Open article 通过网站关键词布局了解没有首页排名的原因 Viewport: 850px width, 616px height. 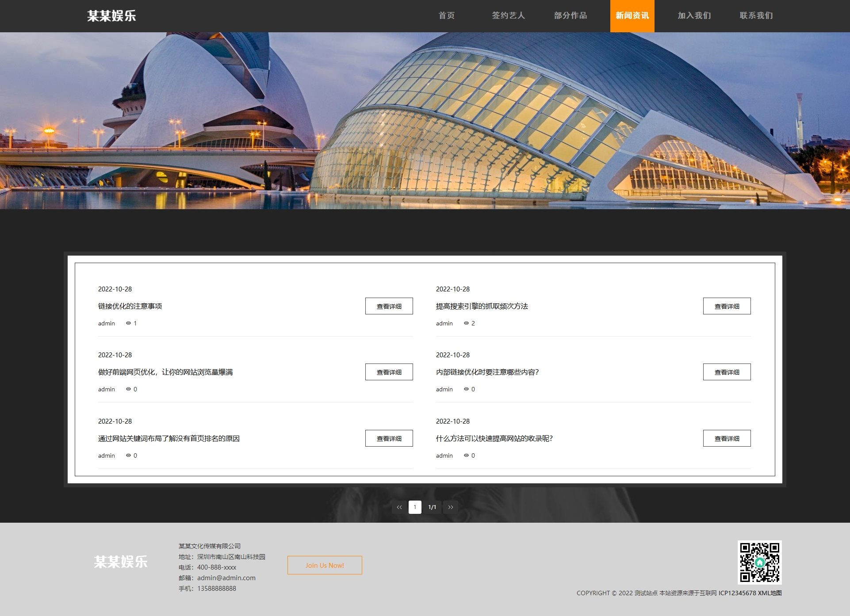168,438
